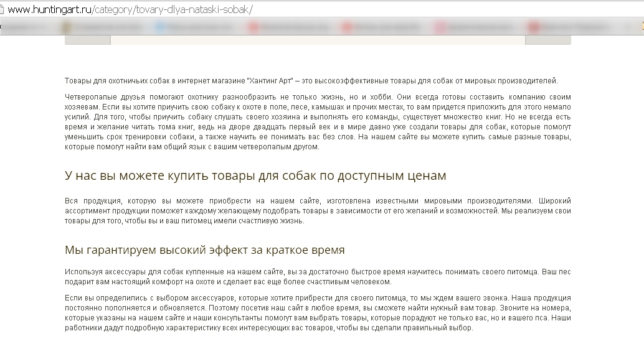
Task: Click the sentence starting "Товары для охотничьих собак в интернет магазине"
Action: coord(311,81)
